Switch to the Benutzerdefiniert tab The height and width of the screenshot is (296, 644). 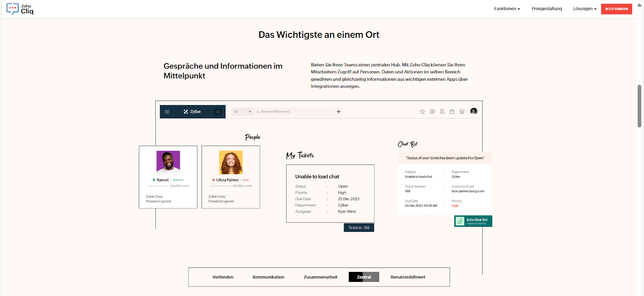(x=408, y=277)
